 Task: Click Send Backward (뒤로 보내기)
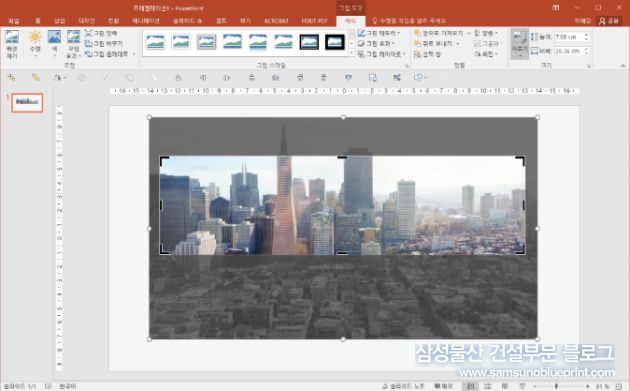433,43
